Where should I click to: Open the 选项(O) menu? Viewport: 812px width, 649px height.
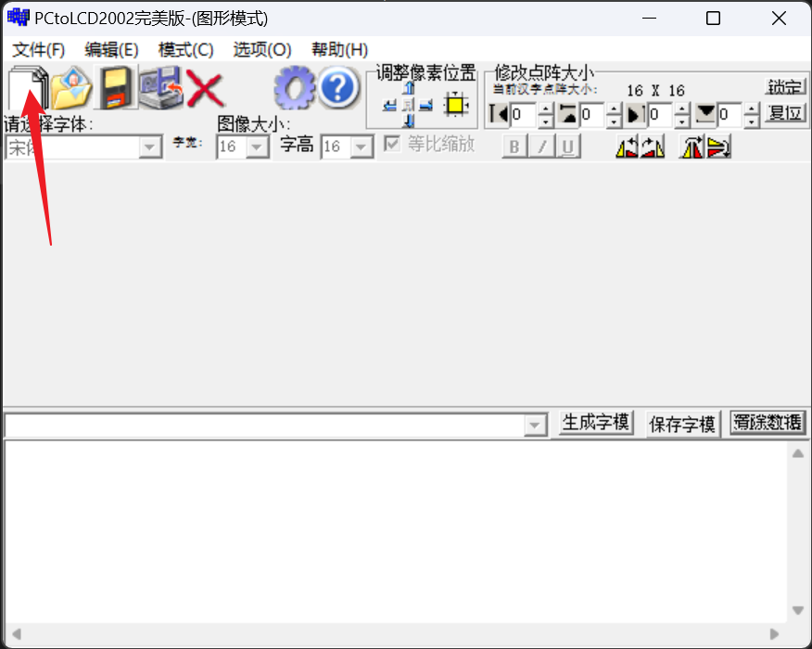point(262,50)
